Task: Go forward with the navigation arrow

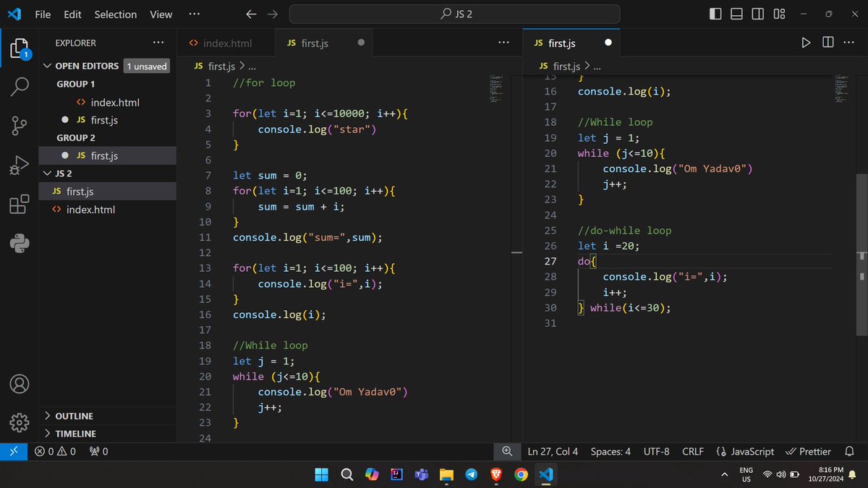Action: 273,14
